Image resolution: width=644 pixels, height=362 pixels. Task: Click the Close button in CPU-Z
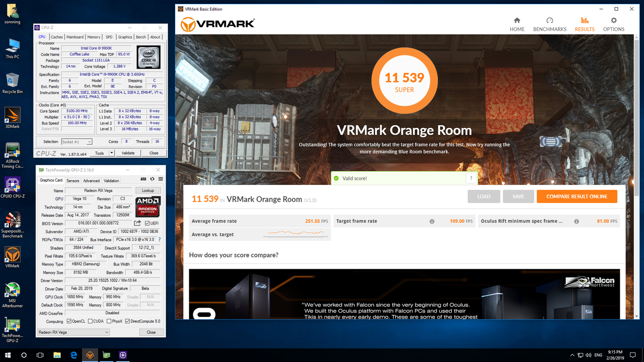(154, 153)
